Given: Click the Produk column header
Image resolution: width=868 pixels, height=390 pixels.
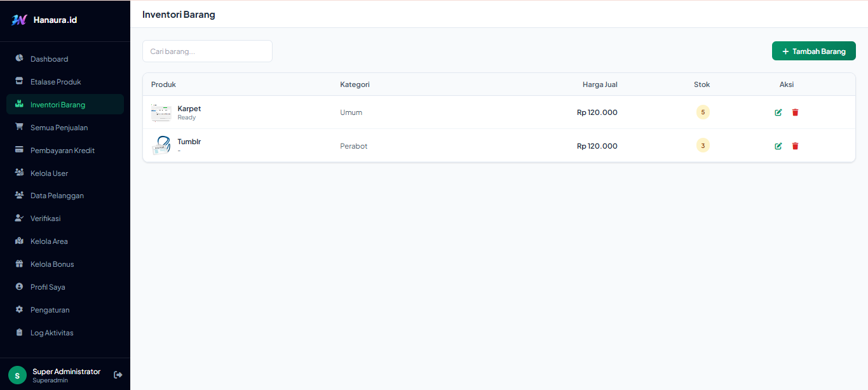Looking at the screenshot, I should coord(163,84).
